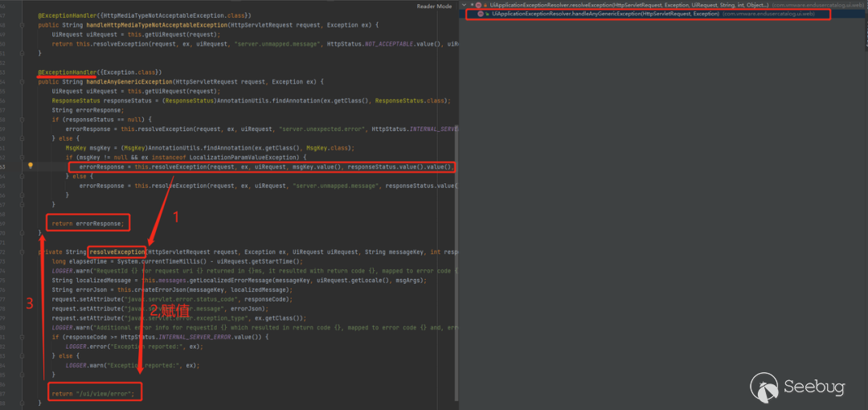Click msgKey.value() argument in highlighted resolveException call
The image size is (868, 410).
tap(317, 166)
